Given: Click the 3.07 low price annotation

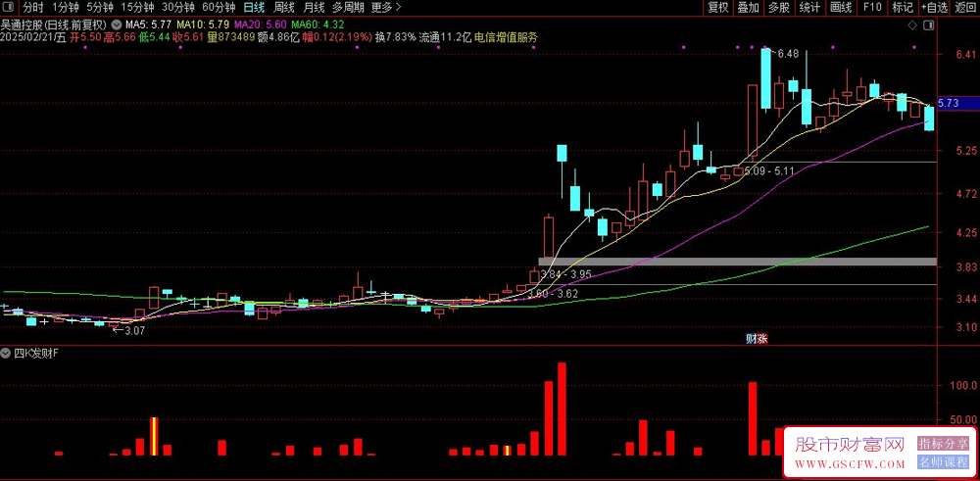Looking at the screenshot, I should pyautogui.click(x=134, y=331).
